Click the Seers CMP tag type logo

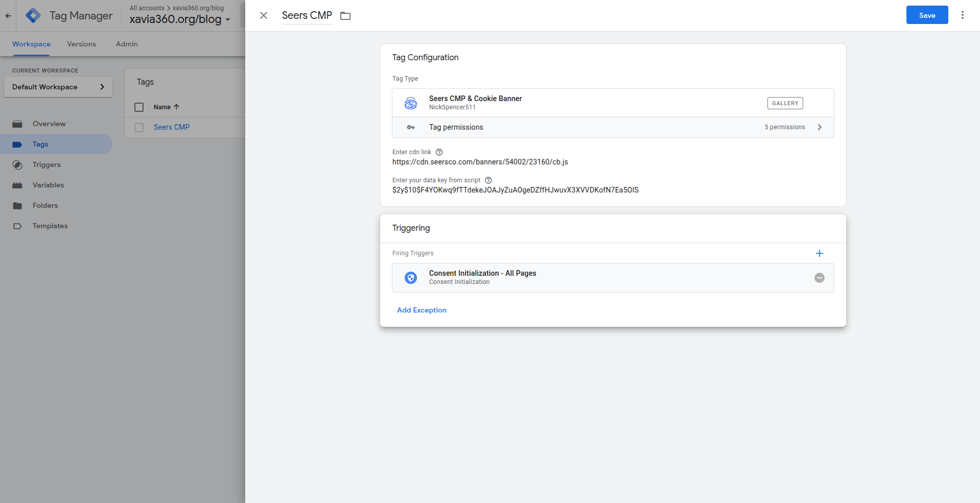tap(410, 103)
